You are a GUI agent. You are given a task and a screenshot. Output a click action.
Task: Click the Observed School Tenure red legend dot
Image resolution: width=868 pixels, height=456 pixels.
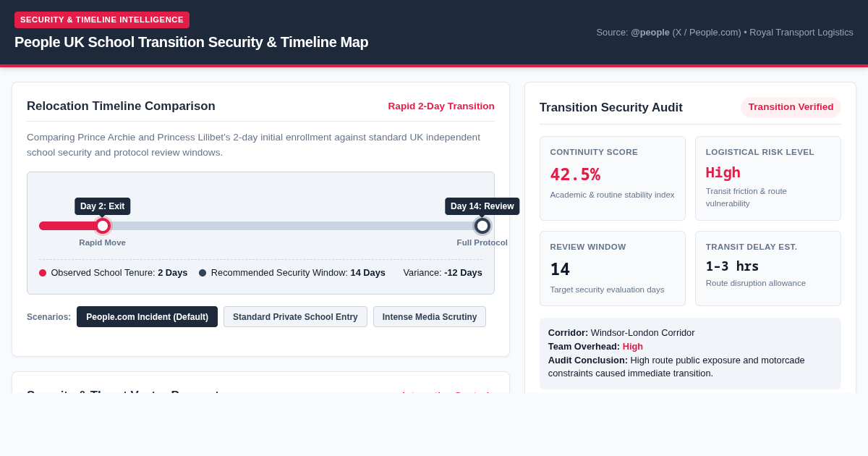pyautogui.click(x=43, y=273)
